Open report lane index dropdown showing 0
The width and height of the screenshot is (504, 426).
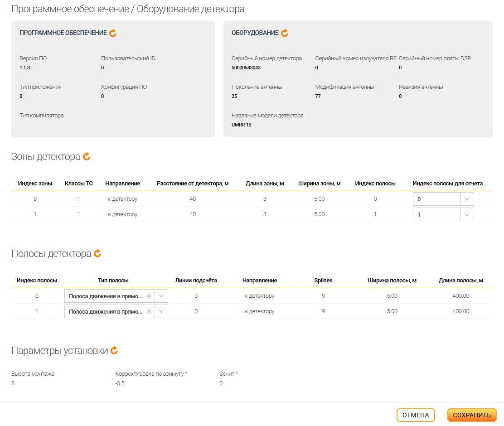pos(467,199)
